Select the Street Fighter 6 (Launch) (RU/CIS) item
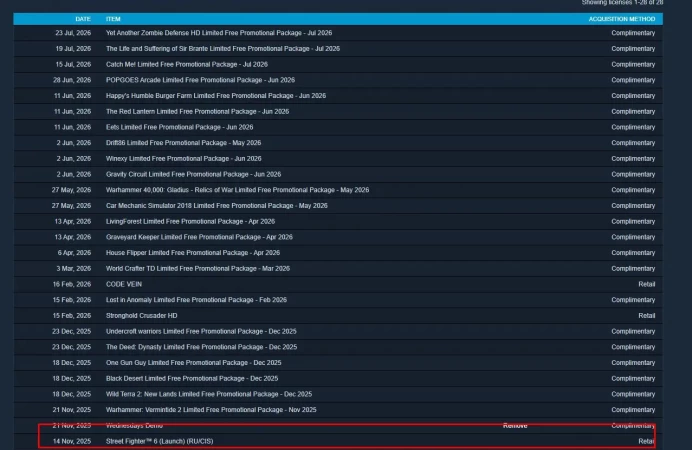 [x=159, y=441]
